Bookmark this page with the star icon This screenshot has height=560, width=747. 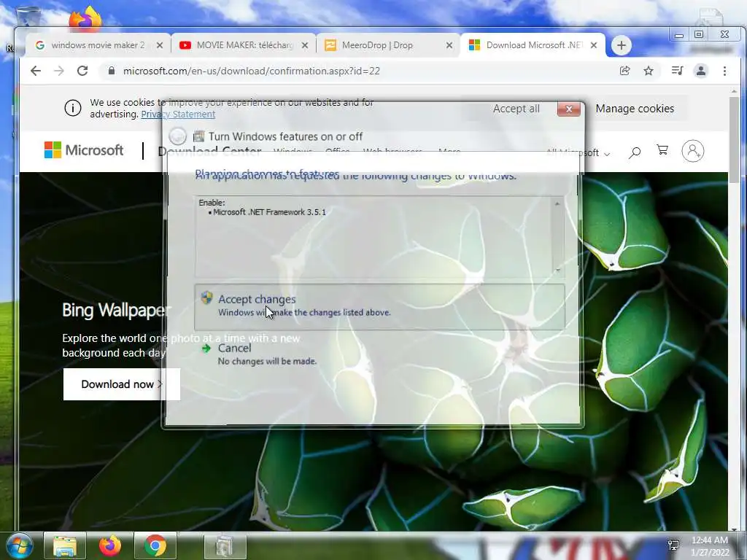(x=649, y=71)
